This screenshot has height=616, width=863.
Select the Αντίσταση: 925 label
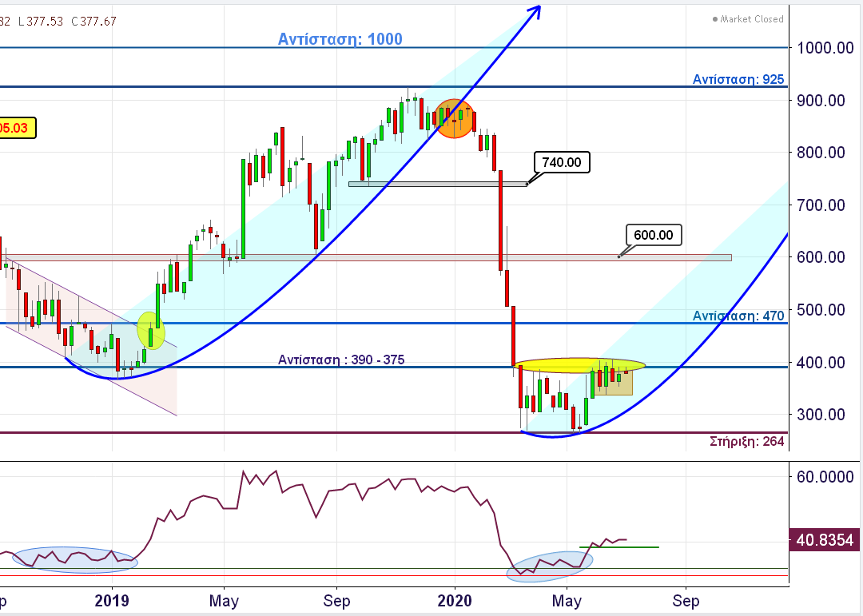pos(738,79)
